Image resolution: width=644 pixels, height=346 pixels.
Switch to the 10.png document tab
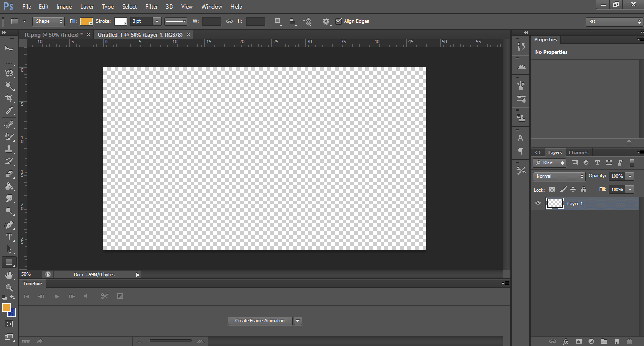pos(53,34)
